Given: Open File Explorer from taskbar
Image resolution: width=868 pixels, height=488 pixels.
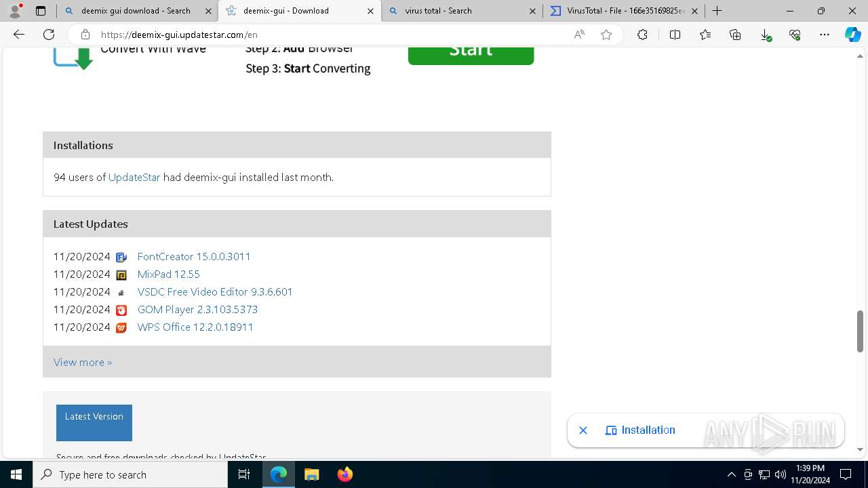Looking at the screenshot, I should coord(311,474).
